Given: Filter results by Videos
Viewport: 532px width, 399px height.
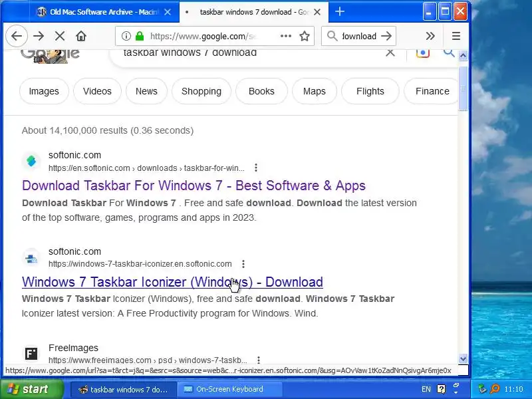Looking at the screenshot, I should (x=97, y=91).
